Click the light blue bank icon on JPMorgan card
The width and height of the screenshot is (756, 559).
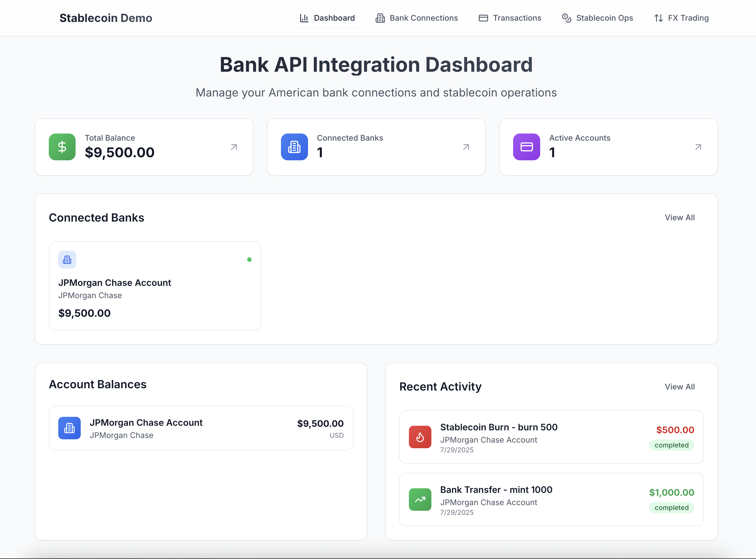pyautogui.click(x=67, y=260)
